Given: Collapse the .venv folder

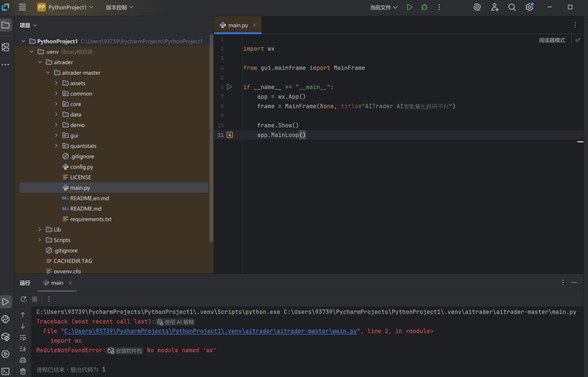Looking at the screenshot, I should point(32,52).
